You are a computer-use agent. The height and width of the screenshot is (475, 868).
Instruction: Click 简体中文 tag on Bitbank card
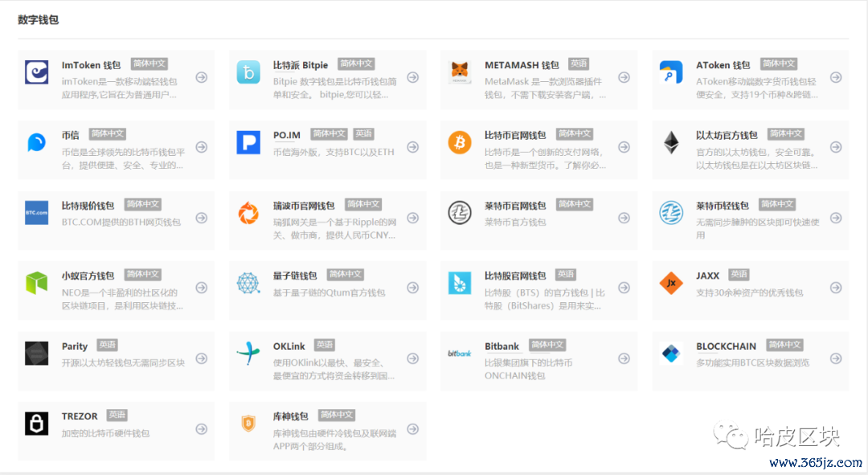[x=547, y=345]
